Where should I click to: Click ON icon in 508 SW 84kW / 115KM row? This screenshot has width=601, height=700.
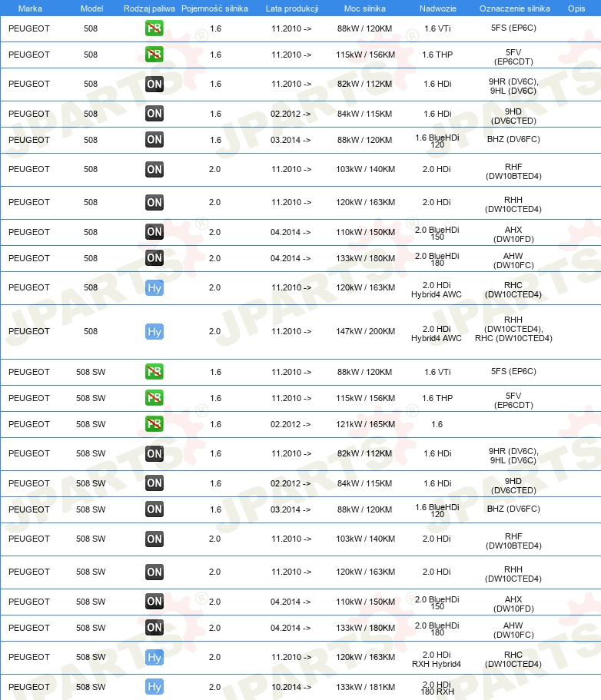[x=154, y=483]
